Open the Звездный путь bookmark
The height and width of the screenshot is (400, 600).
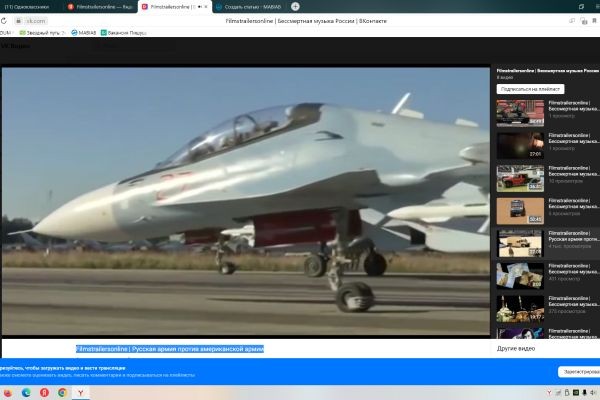point(42,33)
